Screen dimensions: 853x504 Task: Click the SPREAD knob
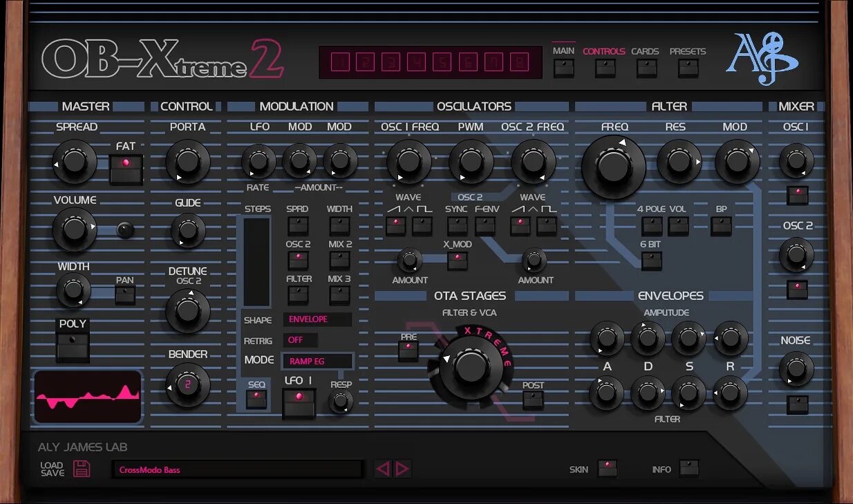pos(74,162)
